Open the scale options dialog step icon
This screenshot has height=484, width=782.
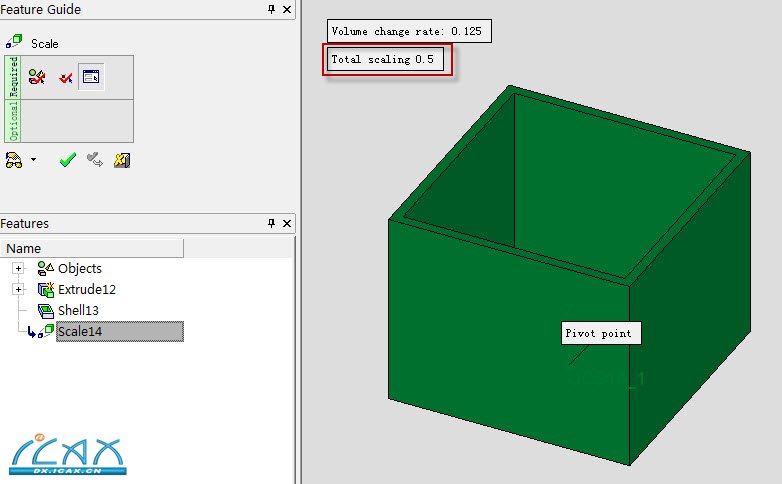click(x=91, y=77)
